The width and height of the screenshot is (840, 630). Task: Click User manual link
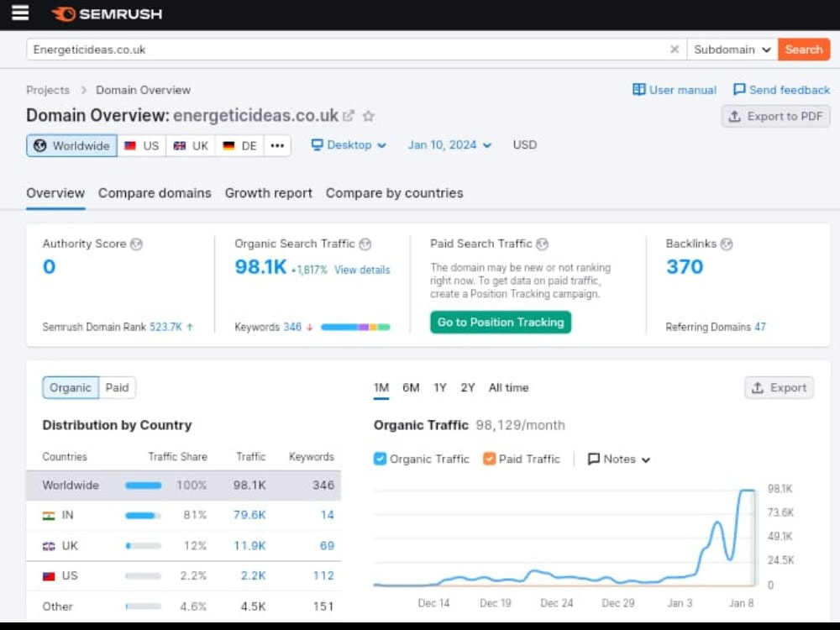pyautogui.click(x=675, y=90)
